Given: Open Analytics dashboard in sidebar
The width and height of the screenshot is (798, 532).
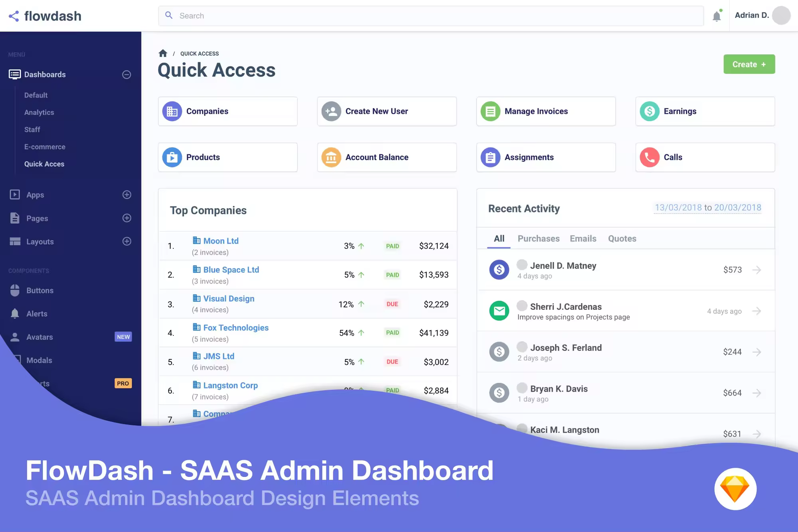Looking at the screenshot, I should tap(39, 112).
